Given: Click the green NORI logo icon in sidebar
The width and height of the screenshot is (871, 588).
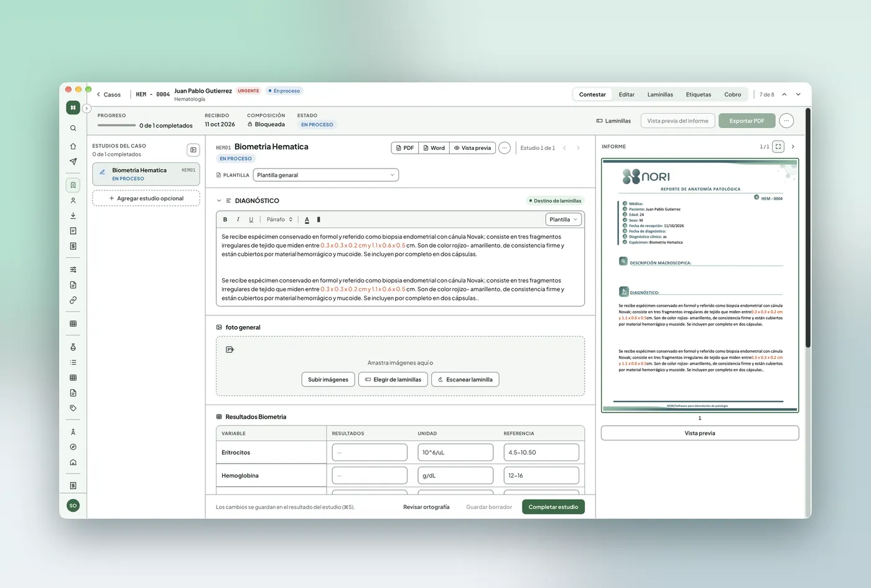Looking at the screenshot, I should [73, 107].
